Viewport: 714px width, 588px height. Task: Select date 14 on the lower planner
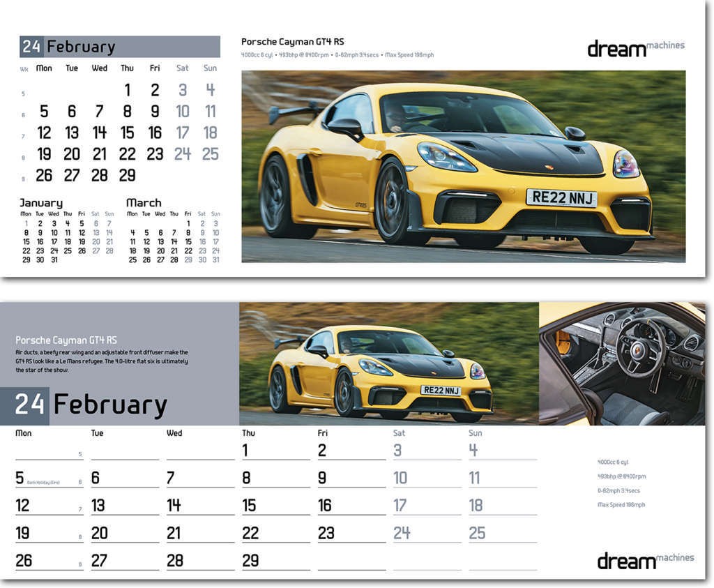click(x=174, y=506)
